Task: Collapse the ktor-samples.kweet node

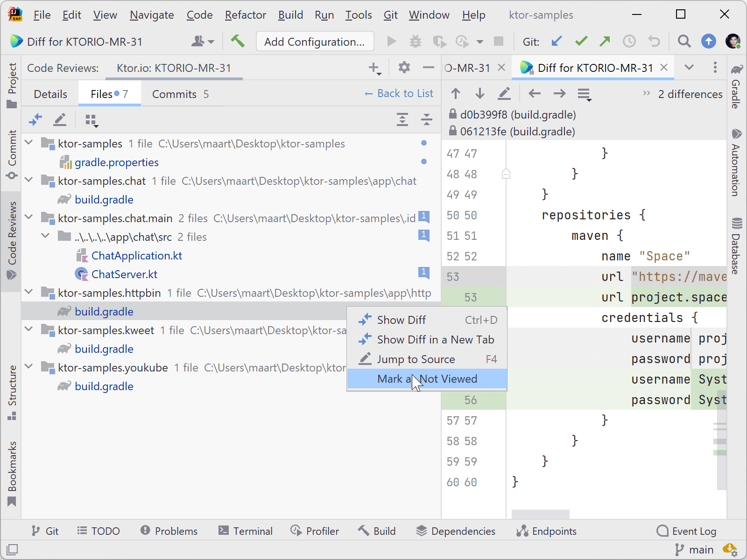Action: (29, 329)
